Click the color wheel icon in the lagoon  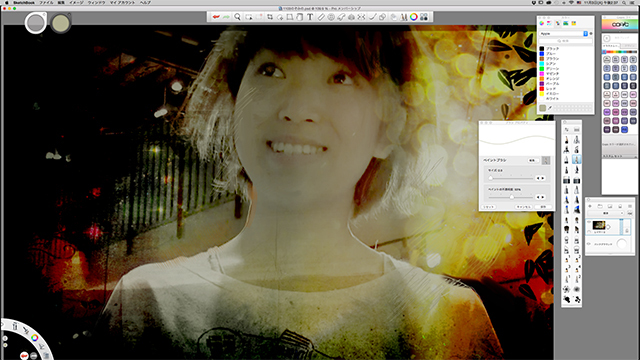[x=35, y=338]
